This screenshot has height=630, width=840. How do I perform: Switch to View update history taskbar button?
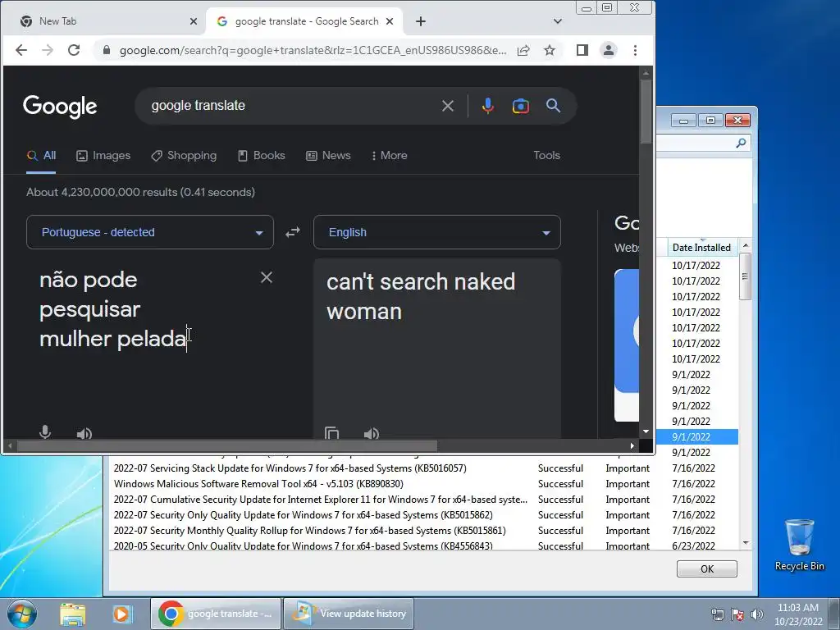click(x=348, y=614)
